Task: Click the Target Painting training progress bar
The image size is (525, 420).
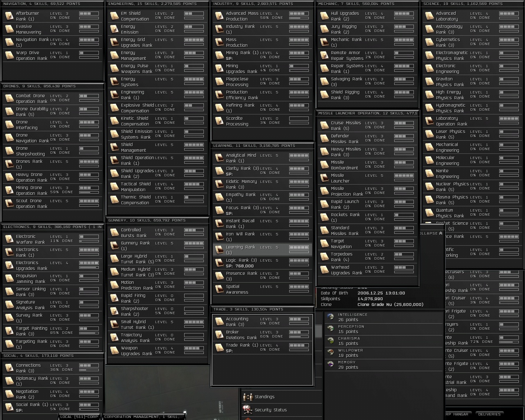Action: [89, 333]
